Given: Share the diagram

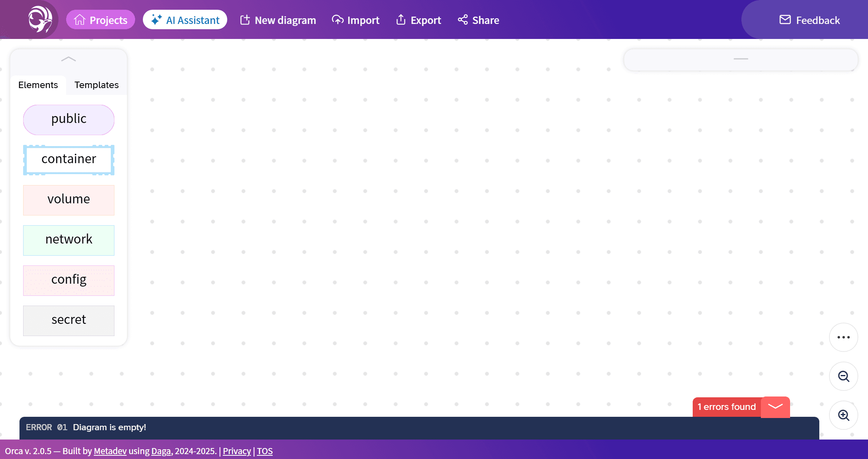Looking at the screenshot, I should click(x=478, y=20).
